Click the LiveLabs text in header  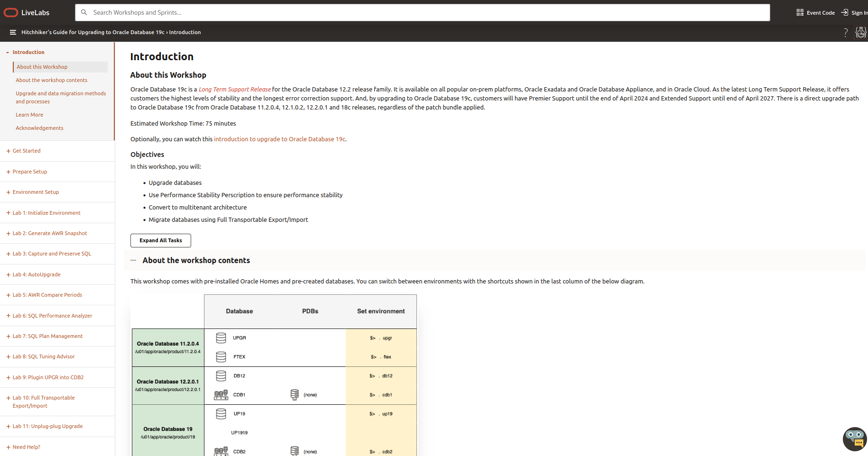(35, 13)
